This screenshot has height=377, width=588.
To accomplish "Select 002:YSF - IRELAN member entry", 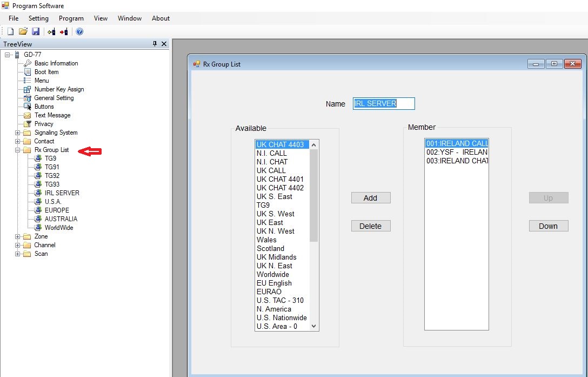I will (x=457, y=152).
